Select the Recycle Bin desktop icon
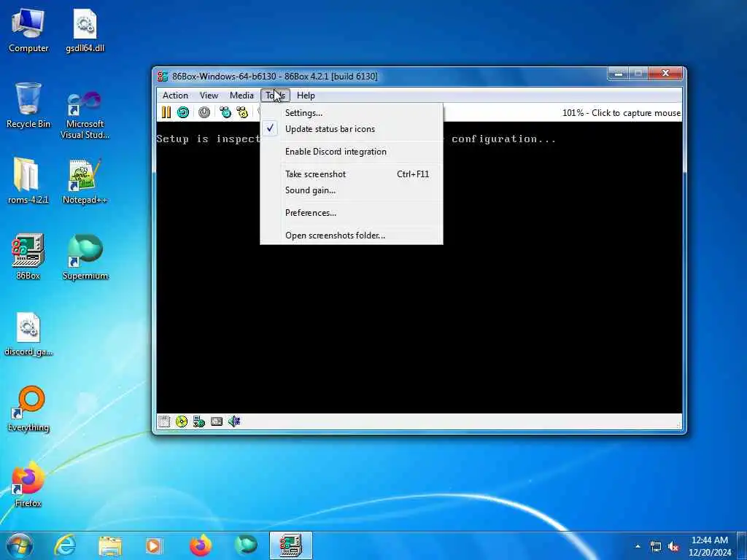Viewport: 747px width, 560px height. tap(28, 106)
